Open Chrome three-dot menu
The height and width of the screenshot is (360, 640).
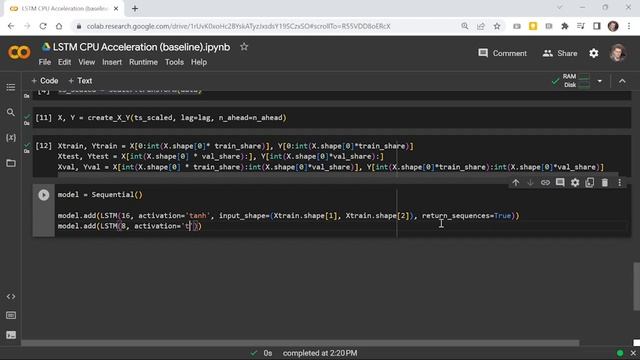(629, 26)
